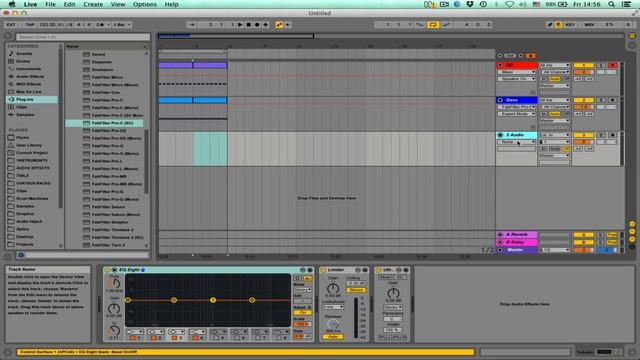Image resolution: width=640 pixels, height=360 pixels.
Task: Open Limiter Lookahead dropdown
Action: click(333, 307)
